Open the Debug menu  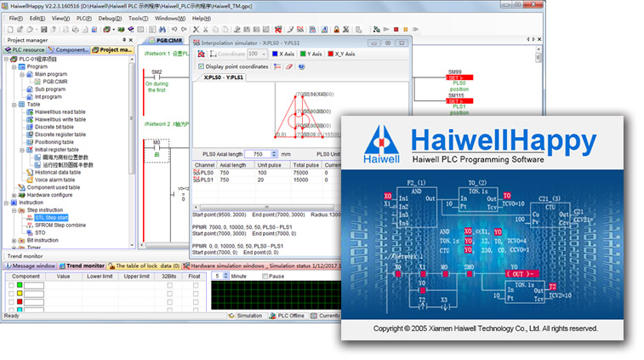click(108, 17)
